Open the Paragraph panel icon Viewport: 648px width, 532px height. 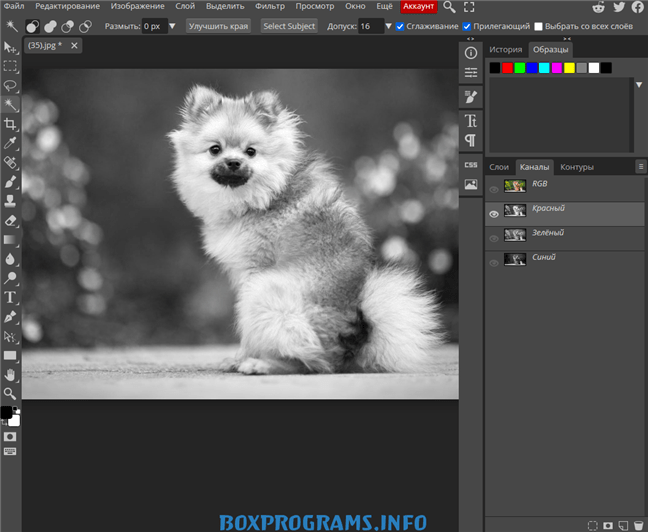click(471, 141)
